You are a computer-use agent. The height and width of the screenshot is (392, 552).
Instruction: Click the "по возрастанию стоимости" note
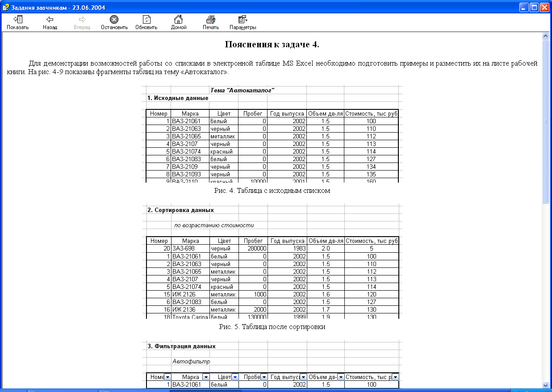[214, 225]
